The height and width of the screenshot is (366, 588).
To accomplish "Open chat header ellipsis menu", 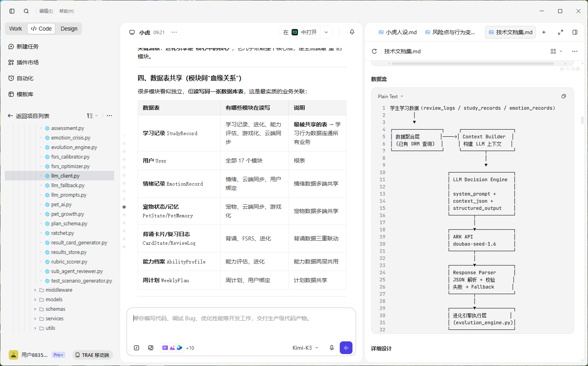I will click(174, 32).
